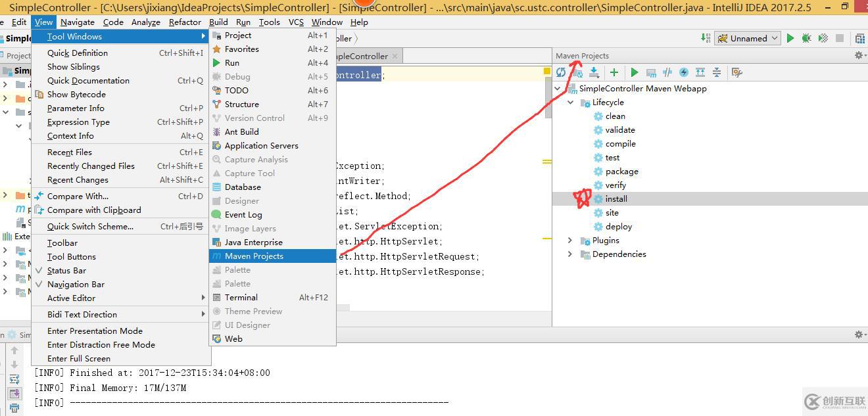This screenshot has width=868, height=416.
Task: Select the install lifecycle goal
Action: coord(616,199)
